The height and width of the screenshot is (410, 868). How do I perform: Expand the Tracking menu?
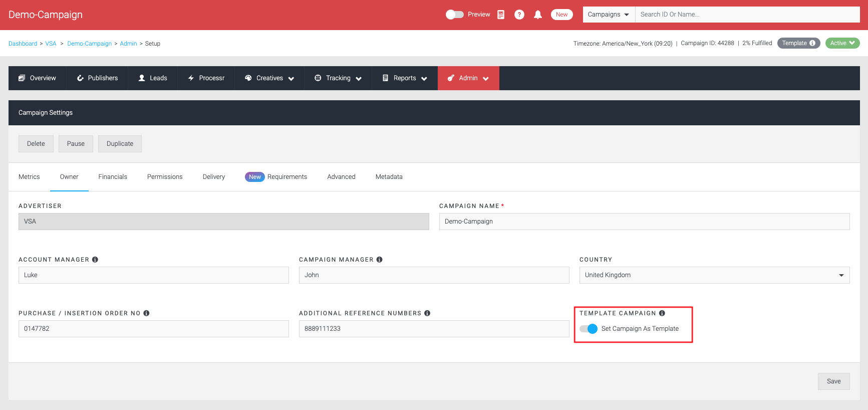click(x=338, y=78)
